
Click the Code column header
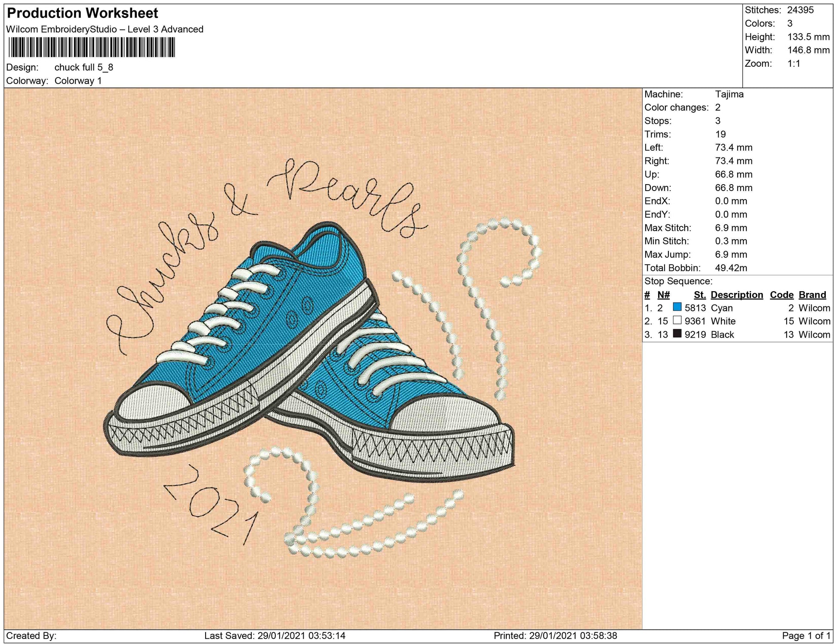[x=781, y=295]
